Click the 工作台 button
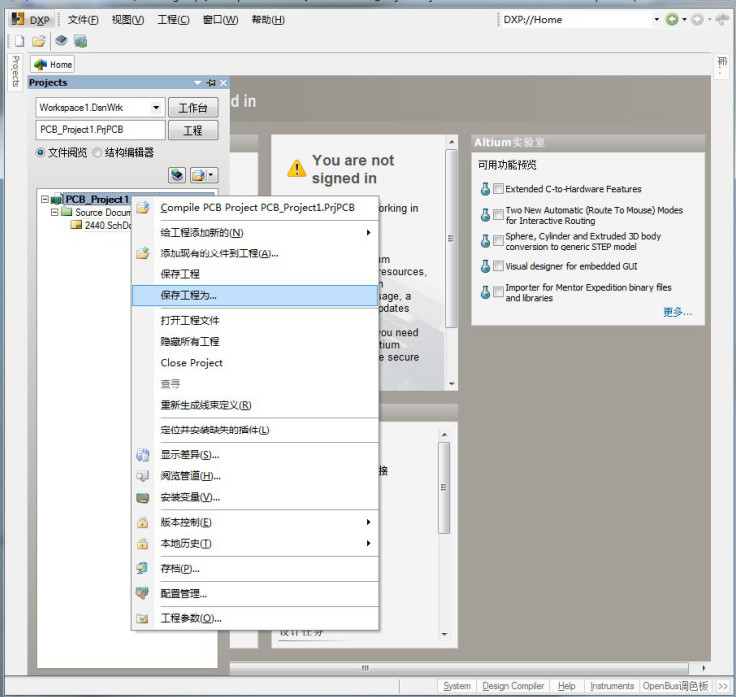 [193, 108]
